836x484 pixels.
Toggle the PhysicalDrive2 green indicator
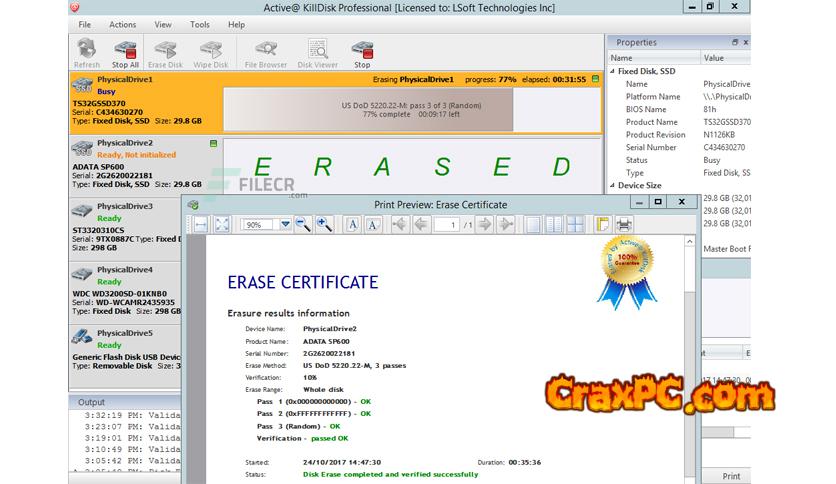(x=212, y=144)
